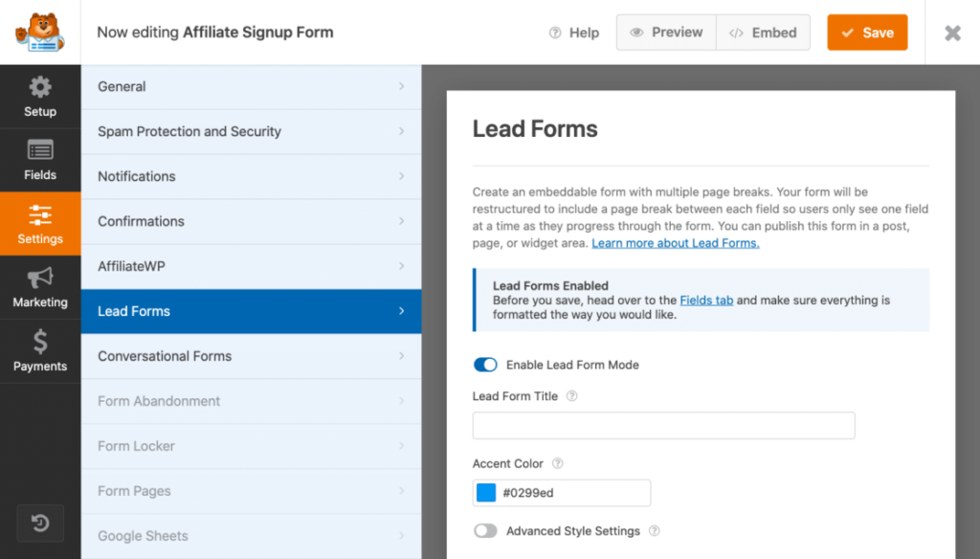
Task: Expand the Confirmations settings section
Action: [252, 221]
